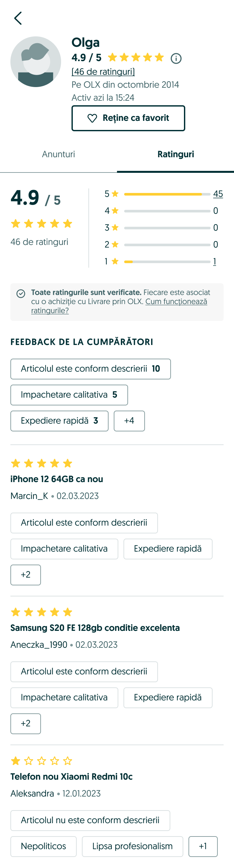Viewport: 234px width, 868px height.
Task: Open the (46 de ratinguri) link
Action: click(103, 72)
